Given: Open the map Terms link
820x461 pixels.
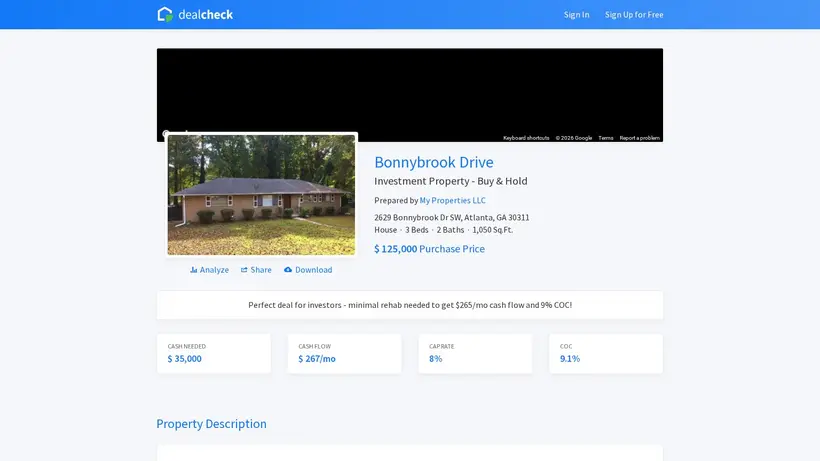Looking at the screenshot, I should coord(606,138).
